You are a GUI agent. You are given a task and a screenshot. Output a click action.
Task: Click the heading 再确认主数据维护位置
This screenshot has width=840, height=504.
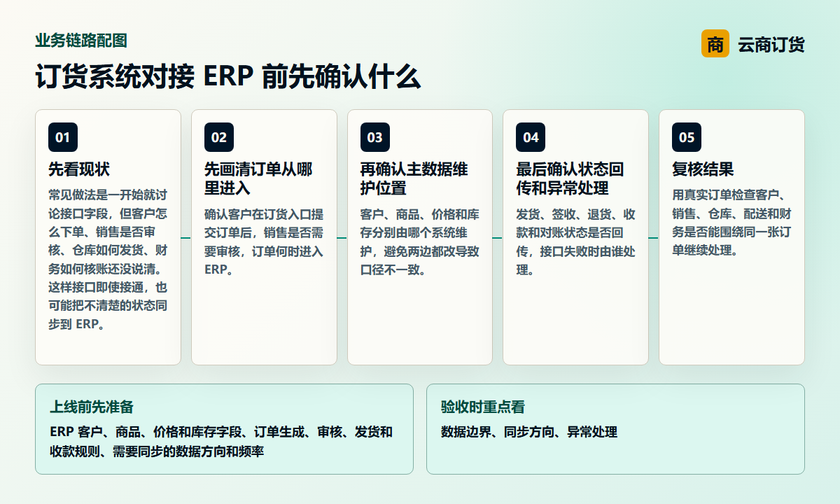tap(414, 179)
